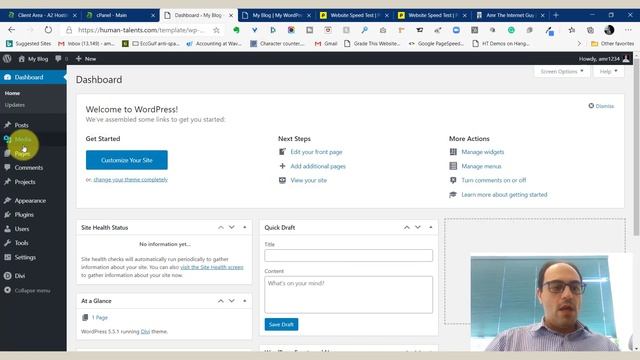
Task: Focus Quick Draft Content textarea
Action: [x=348, y=295]
